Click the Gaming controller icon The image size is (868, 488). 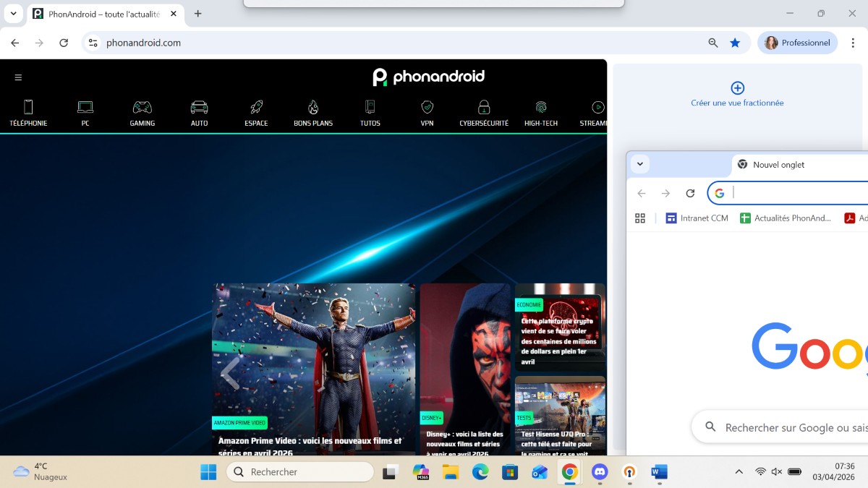pos(142,106)
